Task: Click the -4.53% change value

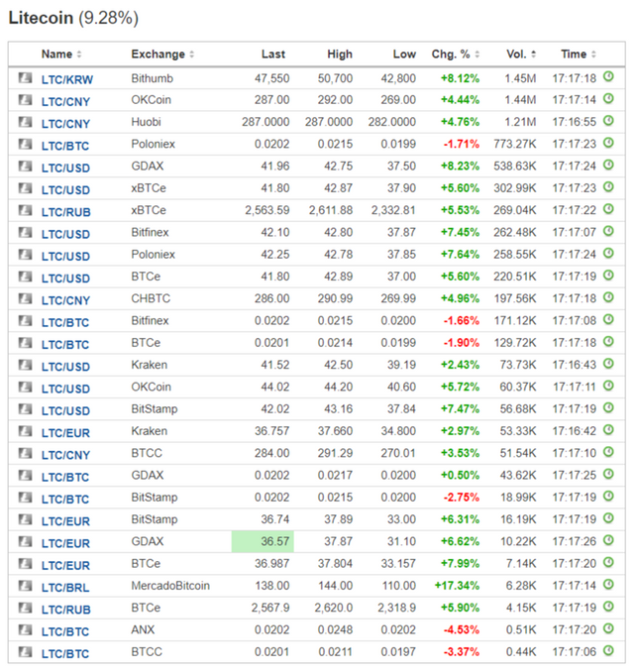Action: pos(461,630)
